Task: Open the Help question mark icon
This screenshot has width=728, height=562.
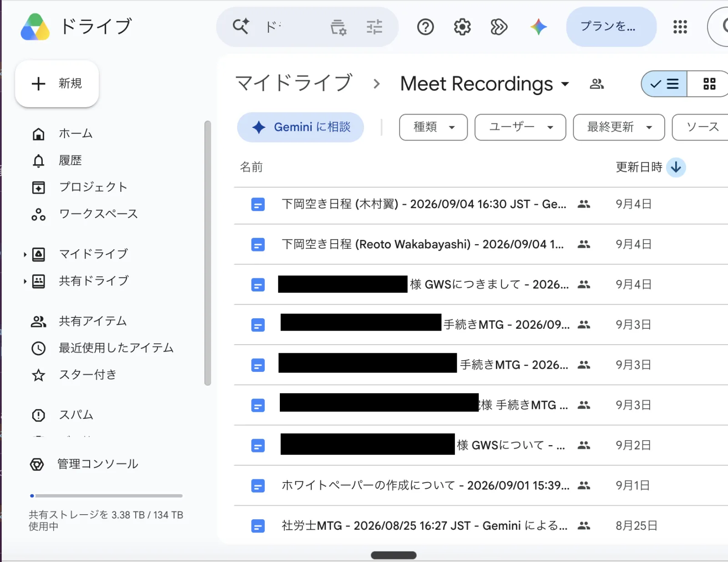Action: tap(425, 27)
